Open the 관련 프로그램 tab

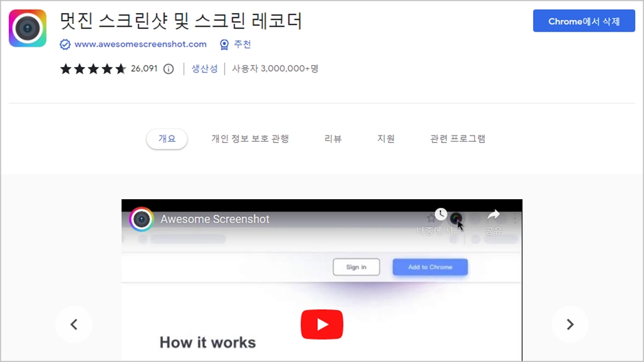(458, 139)
